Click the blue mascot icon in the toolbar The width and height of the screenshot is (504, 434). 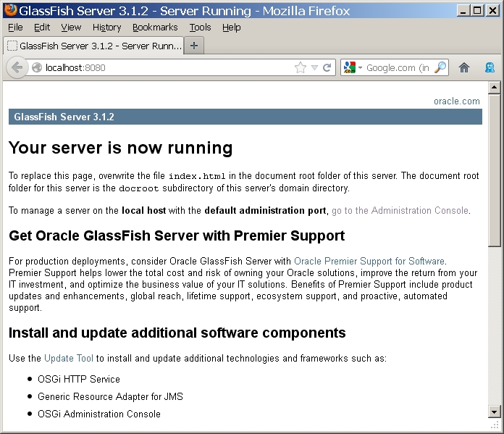pos(490,67)
